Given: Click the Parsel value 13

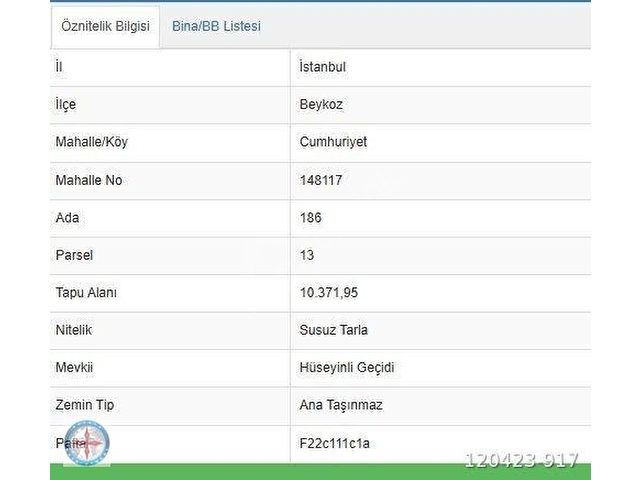Looking at the screenshot, I should [x=307, y=255].
